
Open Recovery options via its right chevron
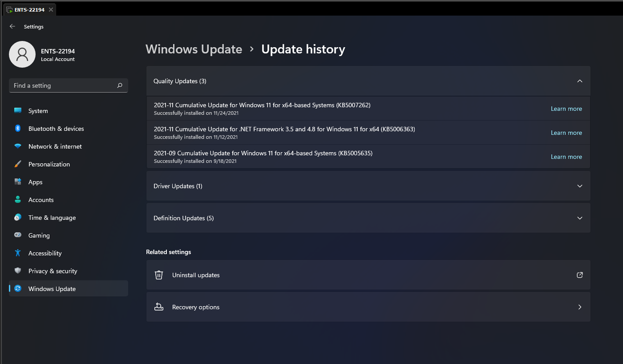(580, 307)
